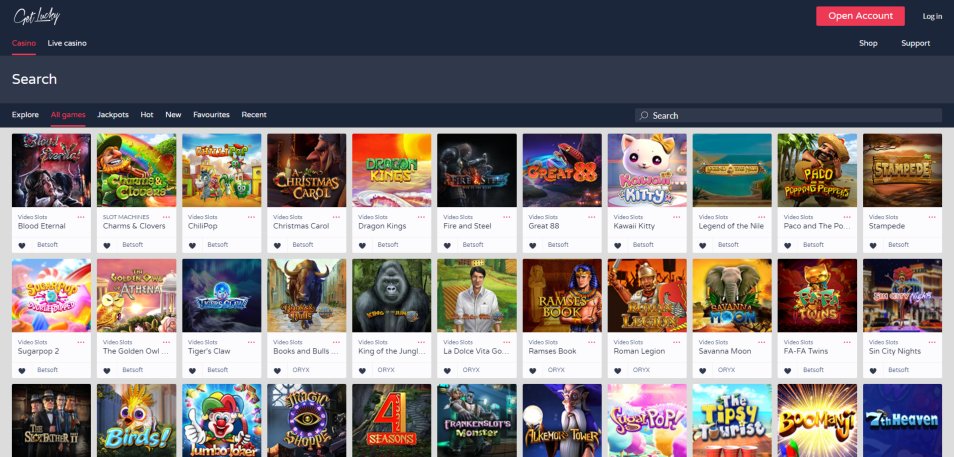Open the three-dots menu for Ramses Book
This screenshot has height=457, width=954.
[x=592, y=343]
